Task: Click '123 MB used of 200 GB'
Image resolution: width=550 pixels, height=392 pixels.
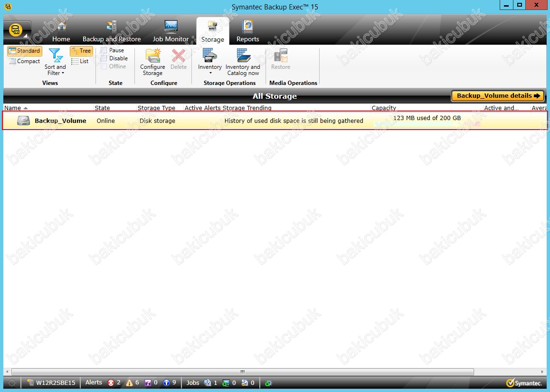Action: [427, 118]
